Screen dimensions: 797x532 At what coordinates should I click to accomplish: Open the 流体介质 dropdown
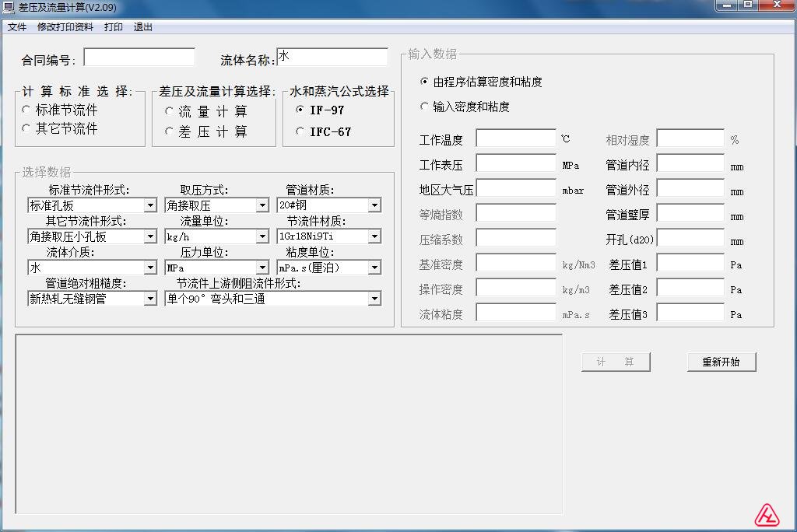[x=150, y=268]
